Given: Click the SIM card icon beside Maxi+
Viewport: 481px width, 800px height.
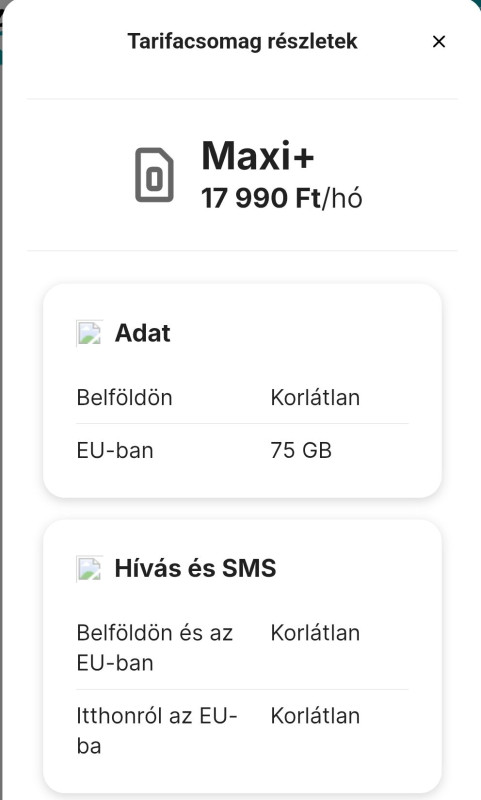Looking at the screenshot, I should pos(154,175).
